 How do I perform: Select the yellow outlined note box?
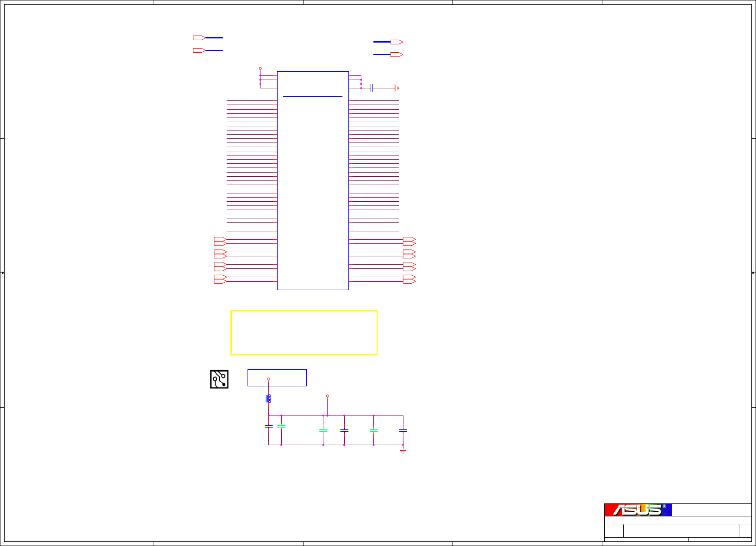pos(304,333)
